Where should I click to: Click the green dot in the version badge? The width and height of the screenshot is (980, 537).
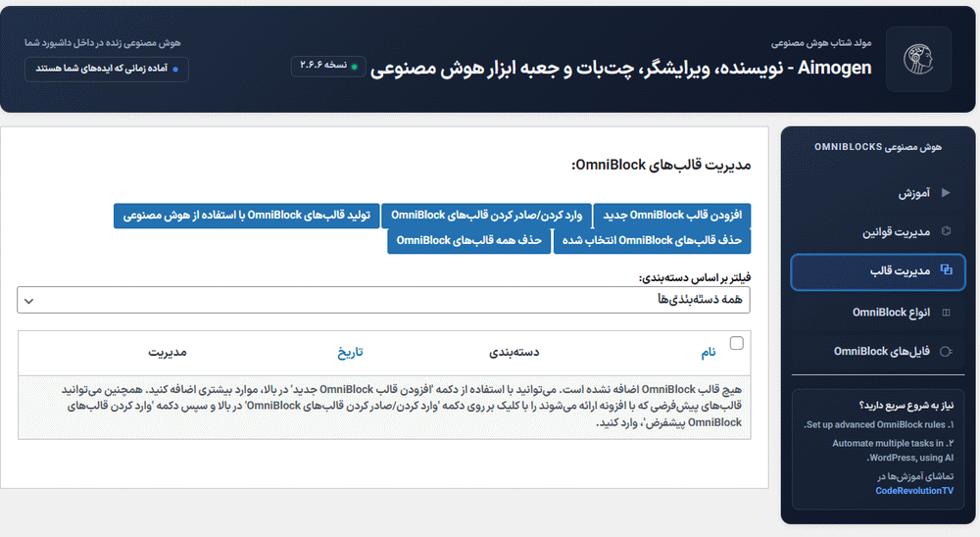pyautogui.click(x=355, y=67)
